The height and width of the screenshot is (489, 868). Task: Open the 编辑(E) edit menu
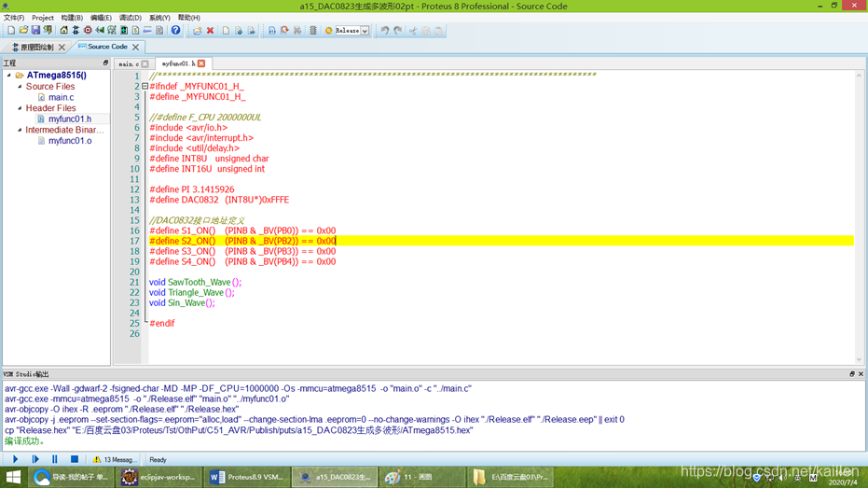click(102, 18)
